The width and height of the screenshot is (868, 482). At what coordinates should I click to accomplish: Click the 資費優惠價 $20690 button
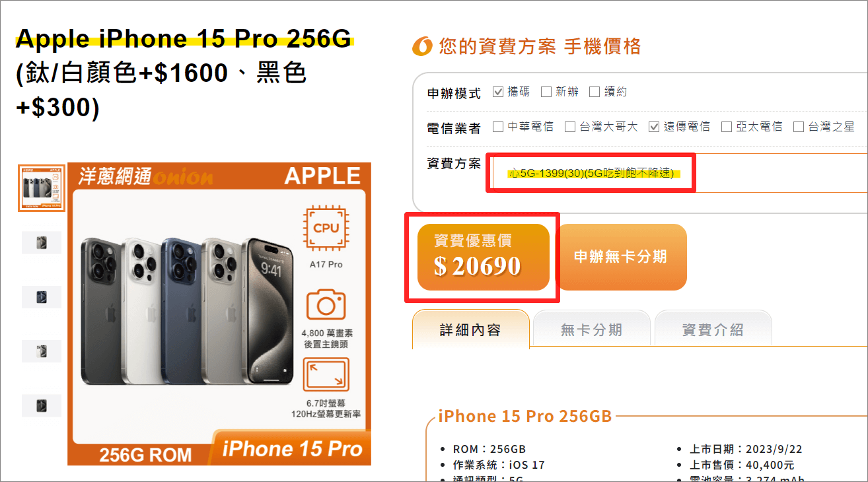point(484,257)
